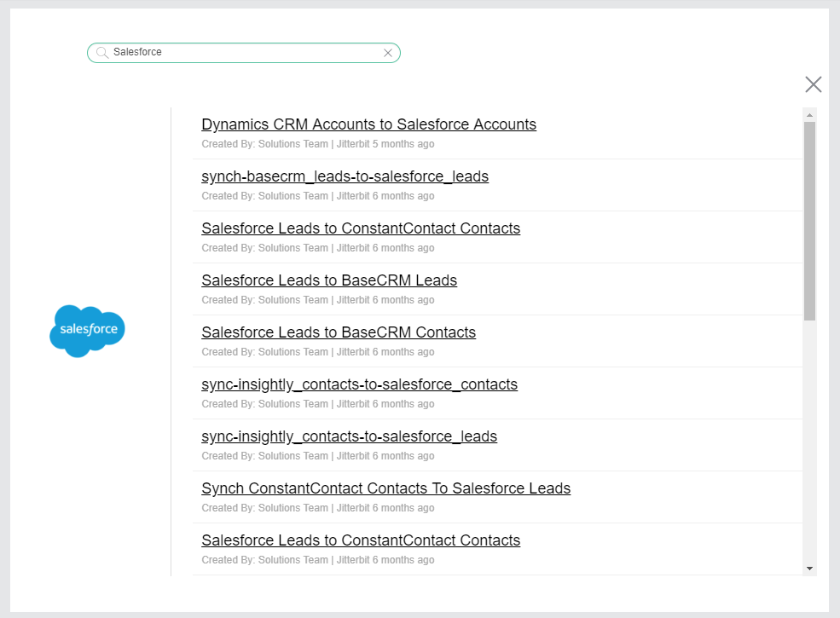Click the magnifying glass search icon
Image resolution: width=840 pixels, height=618 pixels.
point(102,53)
